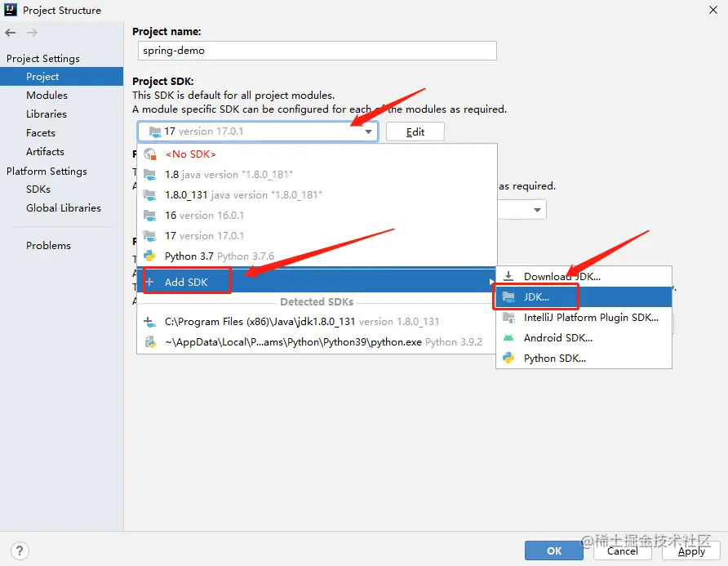Select the 17 version 17.0.1 list entry
Screen dimensions: 728x566
click(x=317, y=236)
